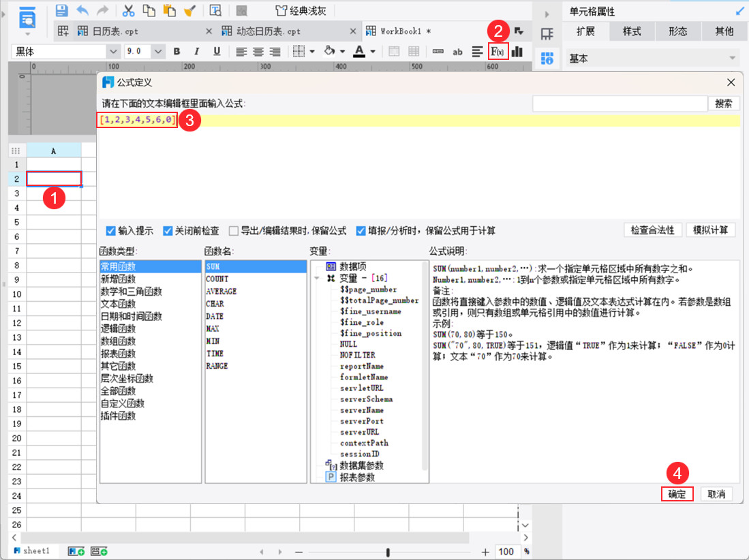Click the undo arrow icon
Image resolution: width=749 pixels, height=560 pixels.
coord(82,10)
